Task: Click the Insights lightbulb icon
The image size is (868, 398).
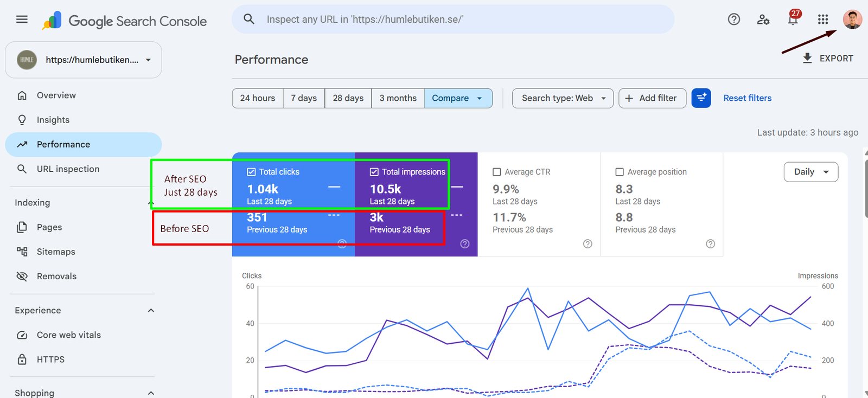Action: (22, 120)
